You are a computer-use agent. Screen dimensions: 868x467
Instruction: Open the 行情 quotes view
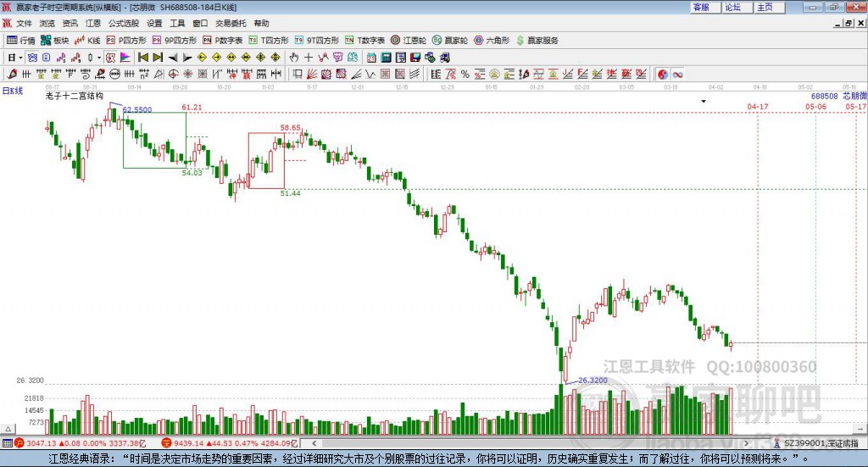[x=20, y=41]
